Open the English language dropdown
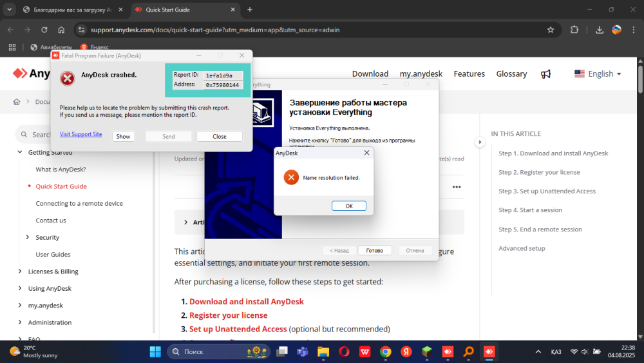 (598, 74)
